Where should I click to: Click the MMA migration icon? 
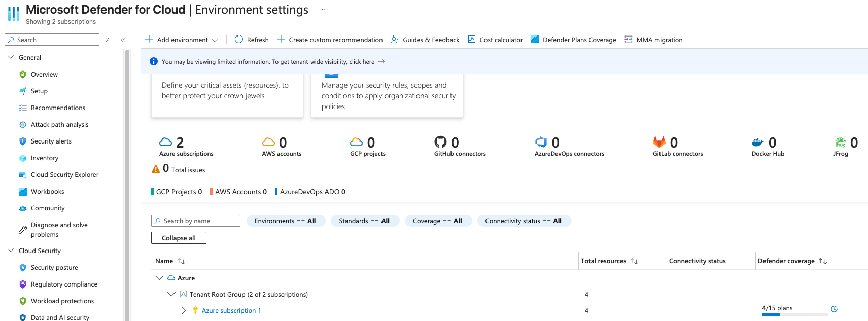629,39
